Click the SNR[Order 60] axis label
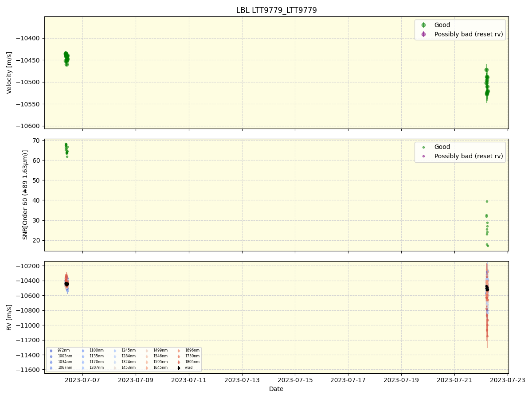The image size is (532, 399). [x=25, y=195]
